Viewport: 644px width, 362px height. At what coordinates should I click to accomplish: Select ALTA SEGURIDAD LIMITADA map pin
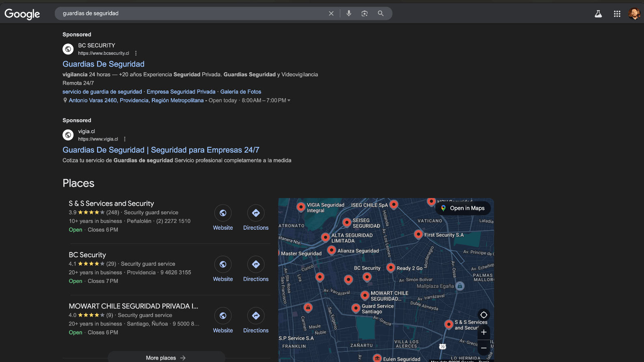point(325,237)
